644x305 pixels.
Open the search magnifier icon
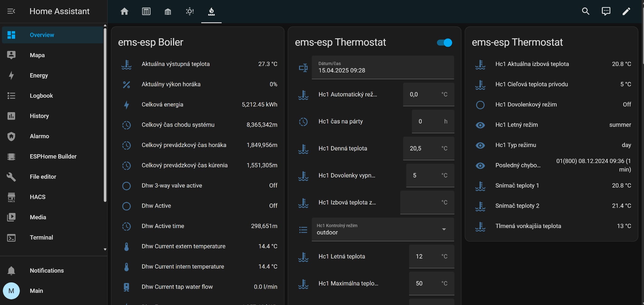pyautogui.click(x=585, y=11)
